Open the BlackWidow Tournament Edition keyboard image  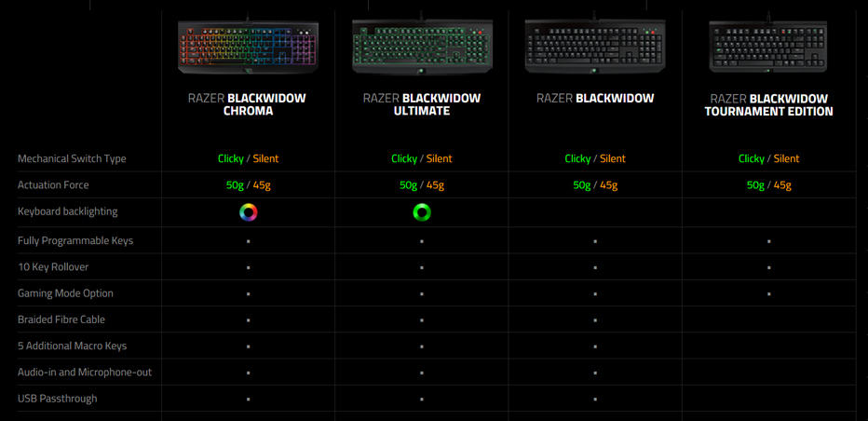click(768, 47)
